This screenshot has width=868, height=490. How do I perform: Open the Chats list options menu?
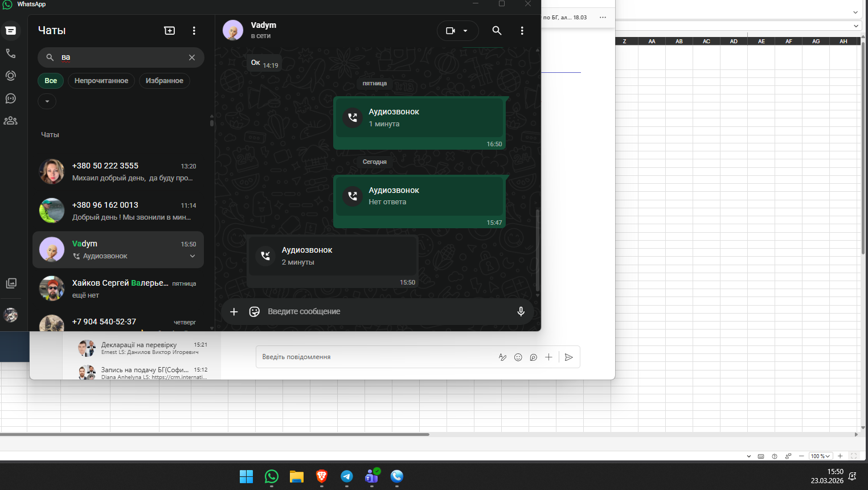click(x=194, y=31)
